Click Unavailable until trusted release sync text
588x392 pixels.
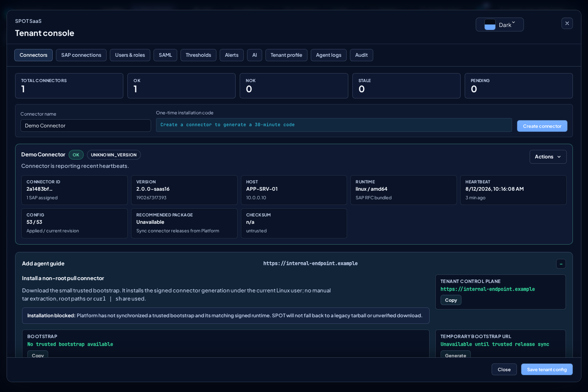(x=494, y=344)
